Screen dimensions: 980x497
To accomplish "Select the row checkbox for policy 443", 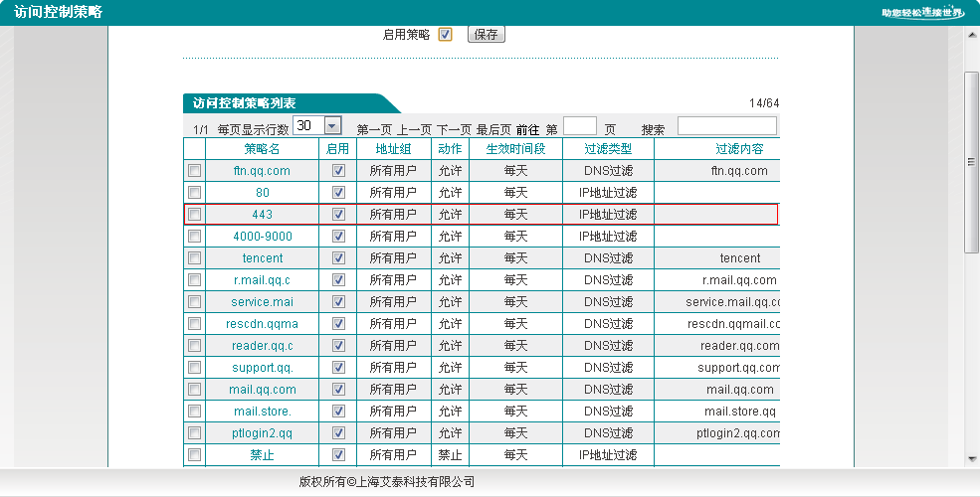I will 194,214.
